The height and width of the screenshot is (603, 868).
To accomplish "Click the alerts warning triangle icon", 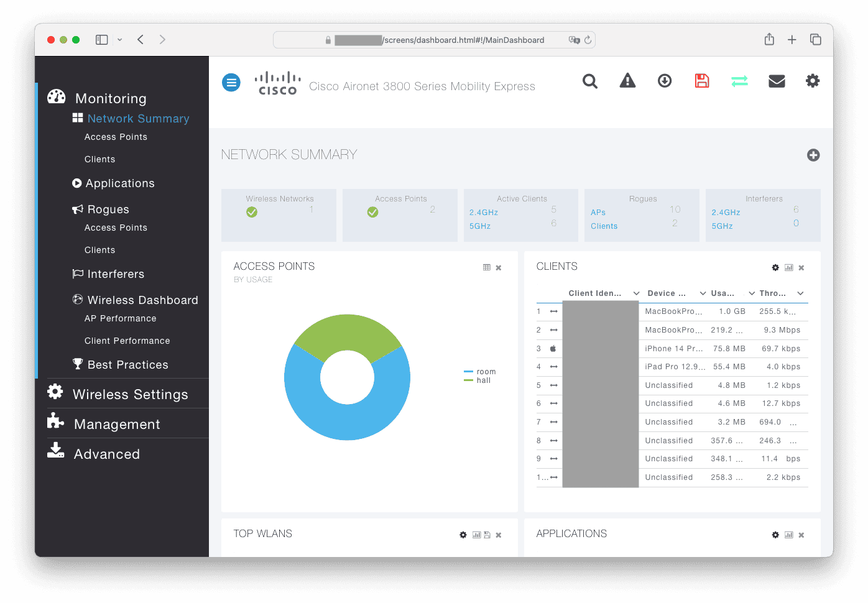I will point(627,81).
